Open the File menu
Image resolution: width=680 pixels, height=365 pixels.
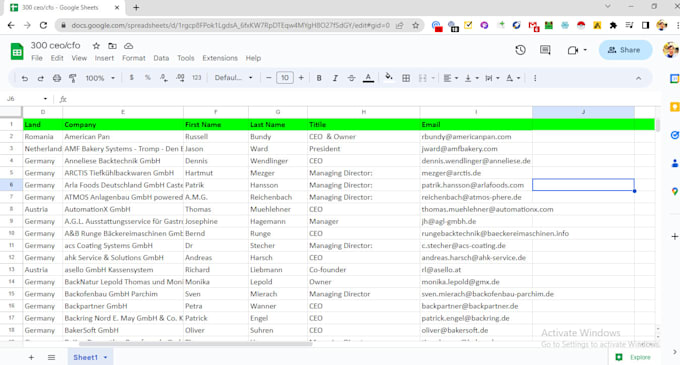coord(37,58)
